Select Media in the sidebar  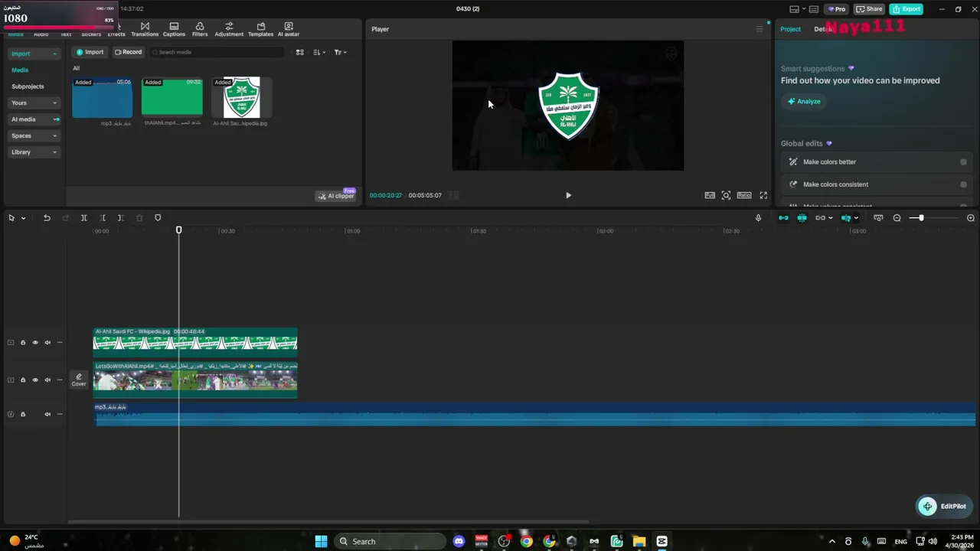[x=20, y=70]
